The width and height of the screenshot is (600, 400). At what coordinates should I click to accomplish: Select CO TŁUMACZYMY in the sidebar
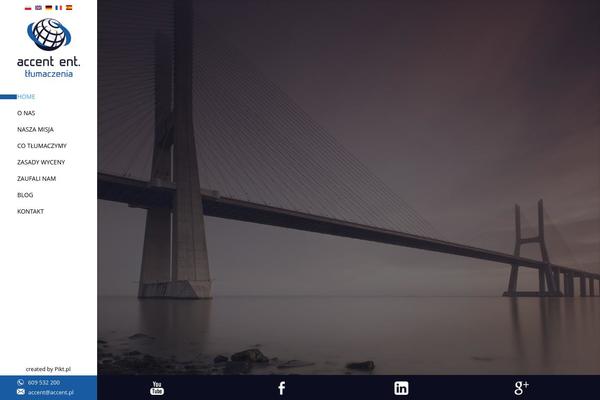tap(41, 146)
